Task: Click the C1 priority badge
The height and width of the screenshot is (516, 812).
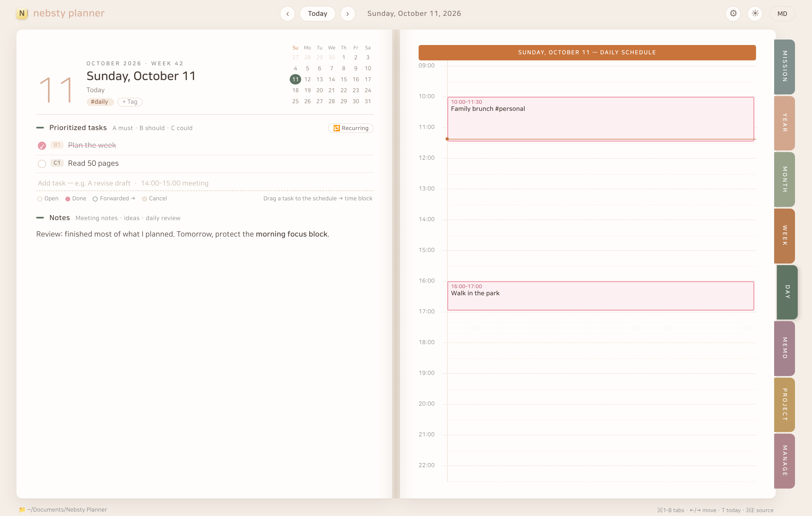Action: tap(57, 163)
